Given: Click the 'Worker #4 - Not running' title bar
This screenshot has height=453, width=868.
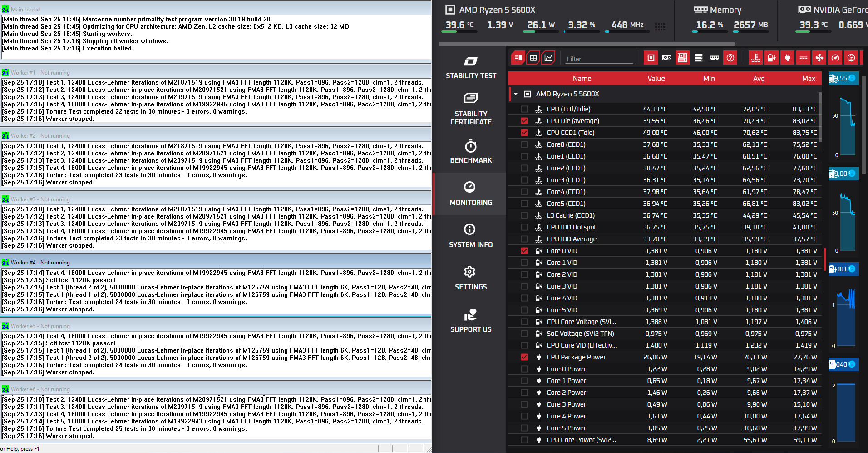Looking at the screenshot, I should (x=216, y=262).
